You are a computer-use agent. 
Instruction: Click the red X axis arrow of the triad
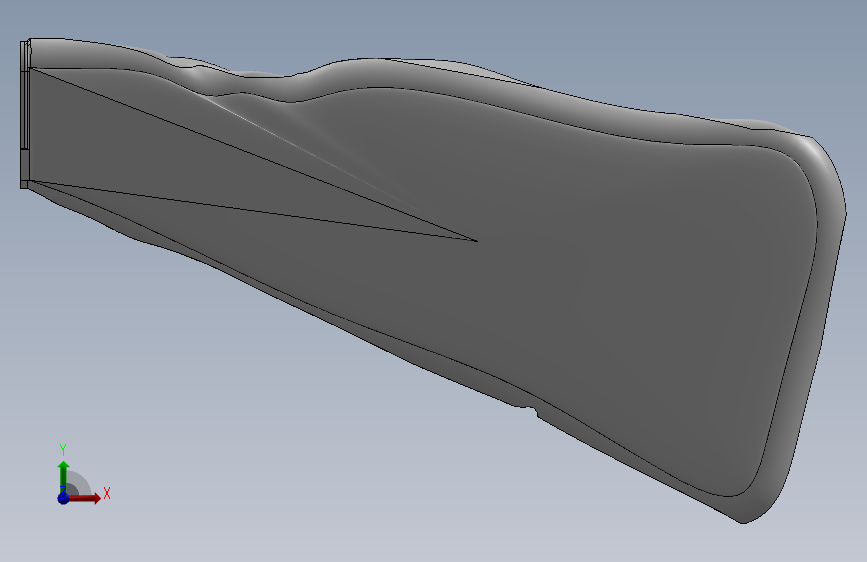pyautogui.click(x=85, y=498)
